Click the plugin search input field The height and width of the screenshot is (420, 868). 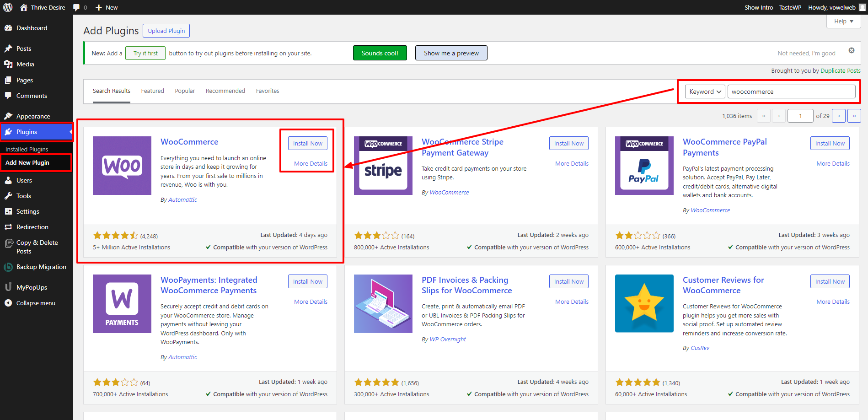pos(791,92)
